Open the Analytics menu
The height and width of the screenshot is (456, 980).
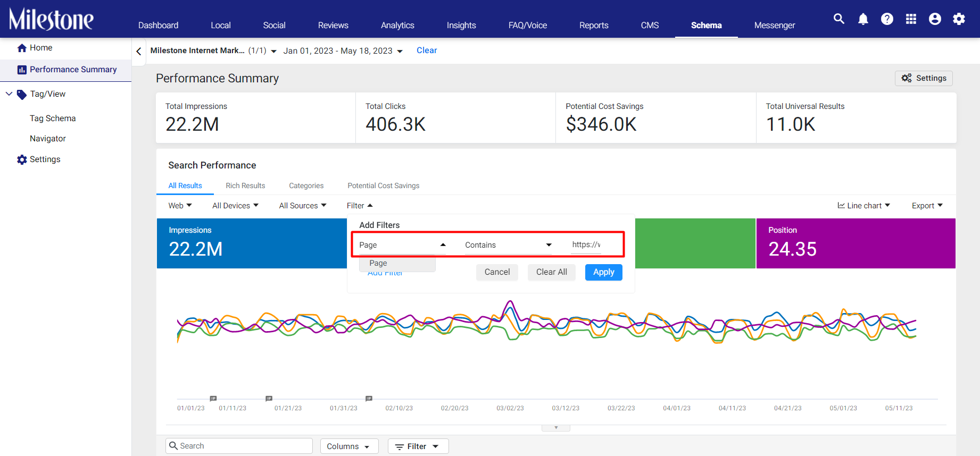[x=397, y=25]
